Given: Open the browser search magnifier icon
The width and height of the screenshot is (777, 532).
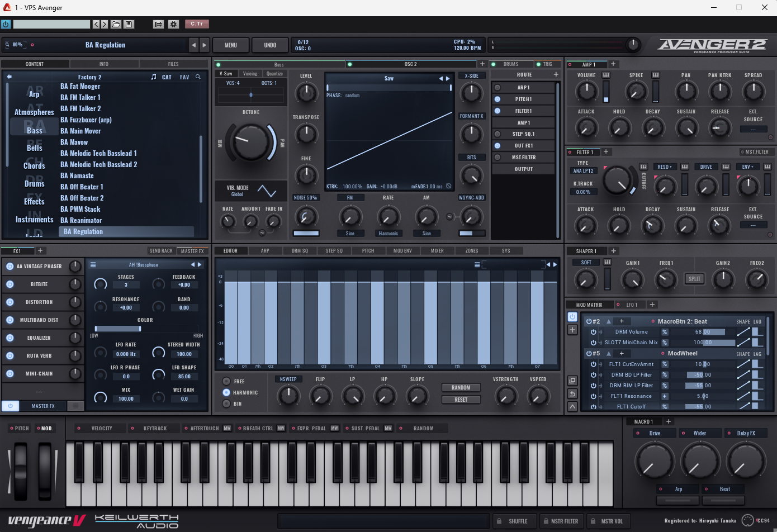Looking at the screenshot, I should (198, 77).
